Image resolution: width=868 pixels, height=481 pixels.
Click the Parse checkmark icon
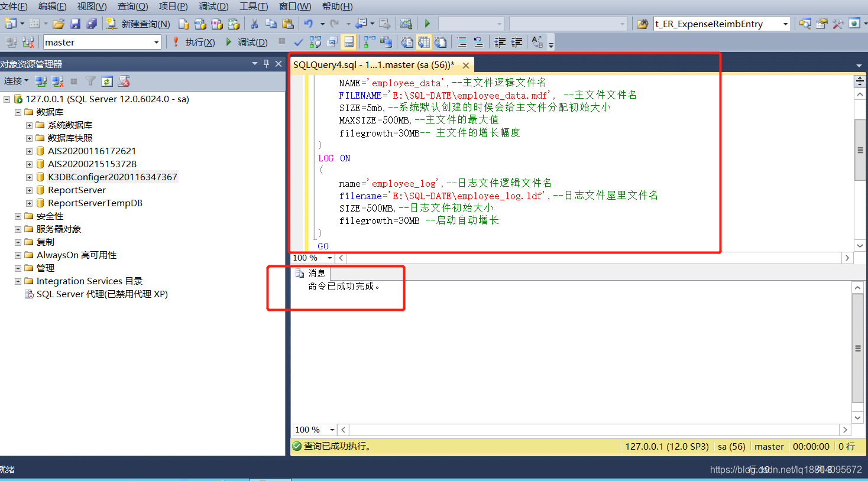click(299, 42)
